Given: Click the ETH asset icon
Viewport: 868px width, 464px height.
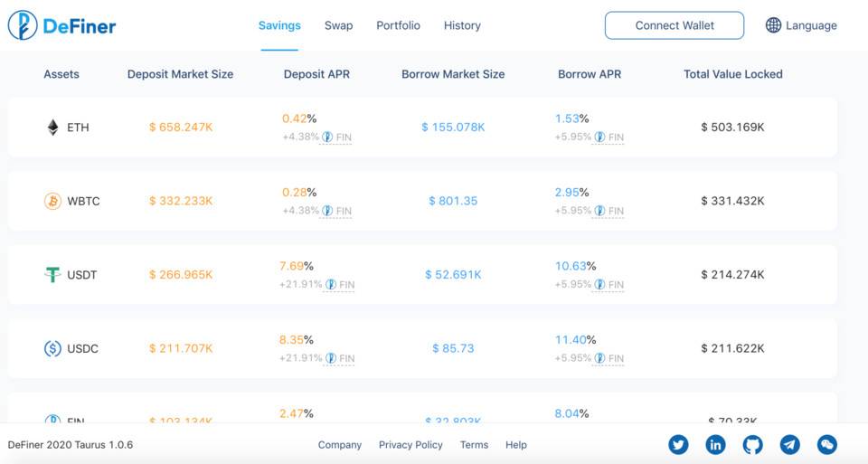Looking at the screenshot, I should click(52, 128).
